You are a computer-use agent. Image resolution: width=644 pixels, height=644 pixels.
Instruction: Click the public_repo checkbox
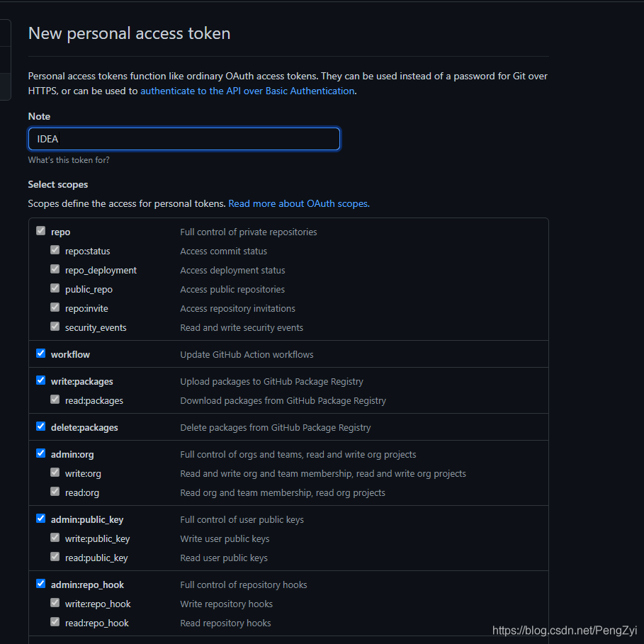pos(55,288)
